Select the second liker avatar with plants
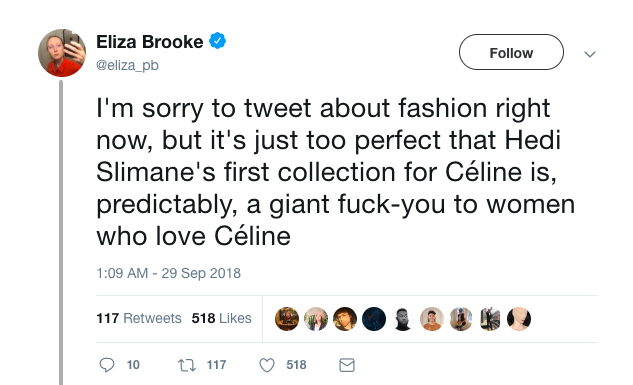The width and height of the screenshot is (633, 385). (316, 319)
